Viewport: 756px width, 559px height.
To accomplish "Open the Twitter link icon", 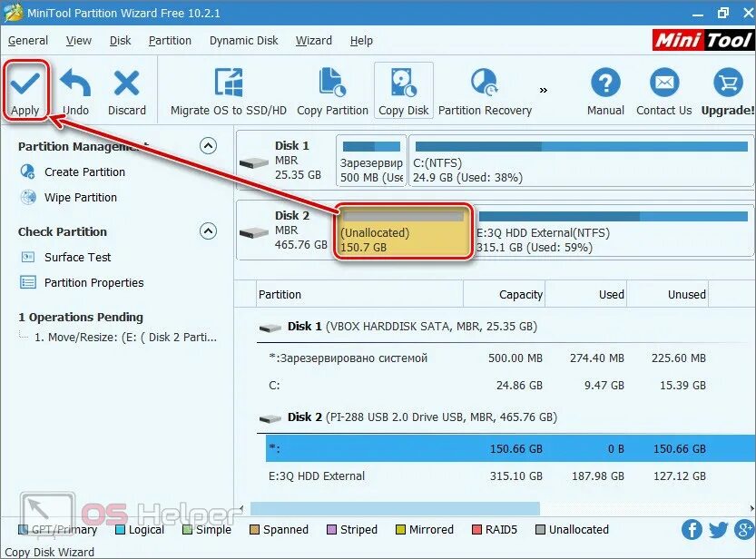I will tap(718, 530).
